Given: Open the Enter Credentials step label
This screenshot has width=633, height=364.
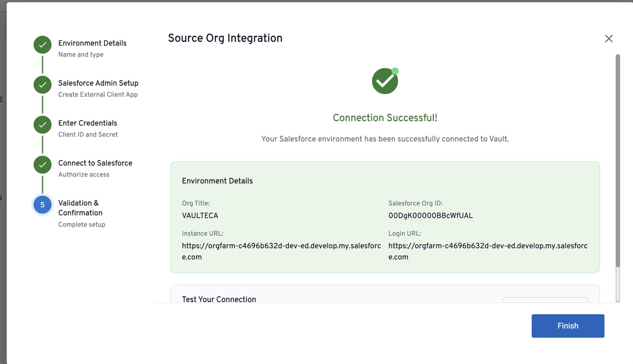Looking at the screenshot, I should pos(88,123).
